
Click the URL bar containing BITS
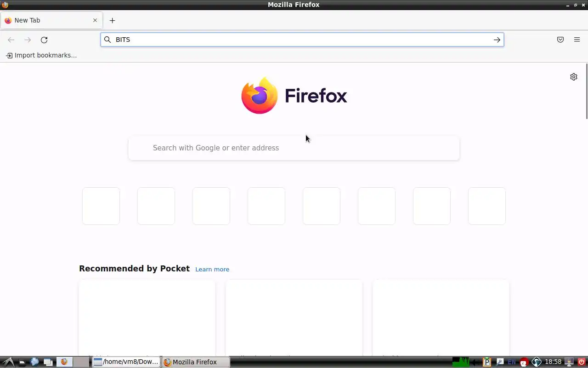[302, 40]
